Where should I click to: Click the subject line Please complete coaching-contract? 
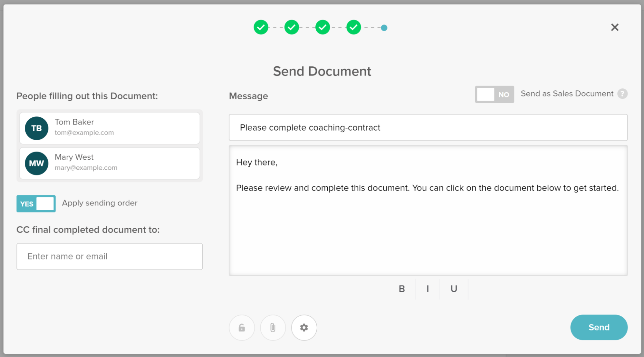click(x=428, y=128)
